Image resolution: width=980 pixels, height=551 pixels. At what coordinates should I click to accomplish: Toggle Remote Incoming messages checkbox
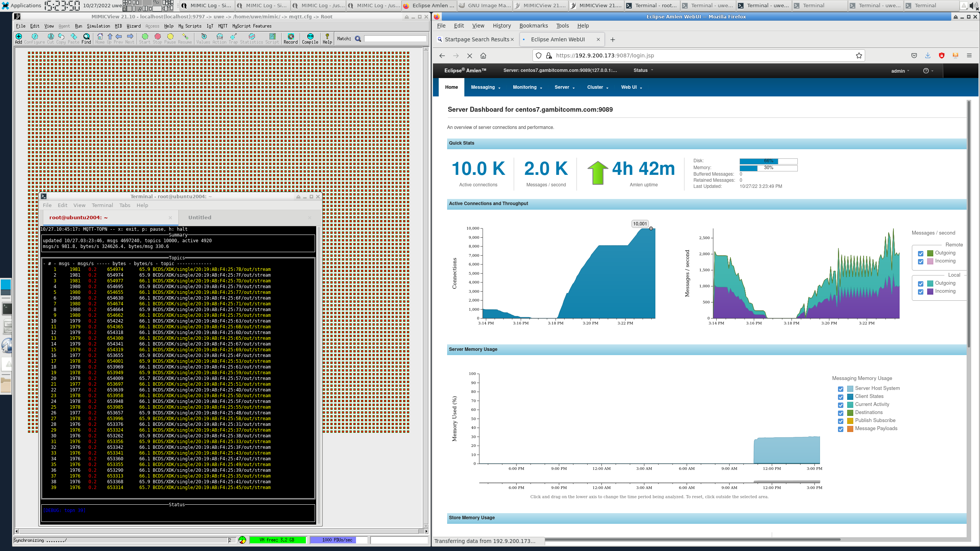click(921, 261)
